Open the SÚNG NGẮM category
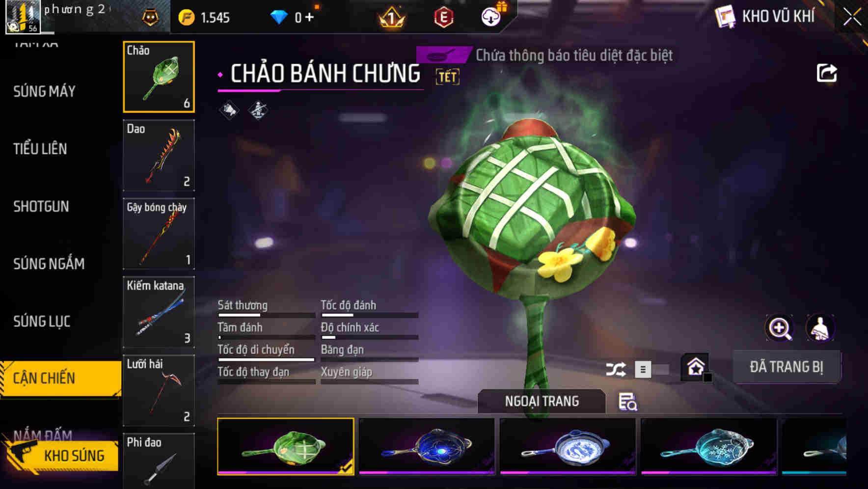868x489 pixels. tap(49, 264)
